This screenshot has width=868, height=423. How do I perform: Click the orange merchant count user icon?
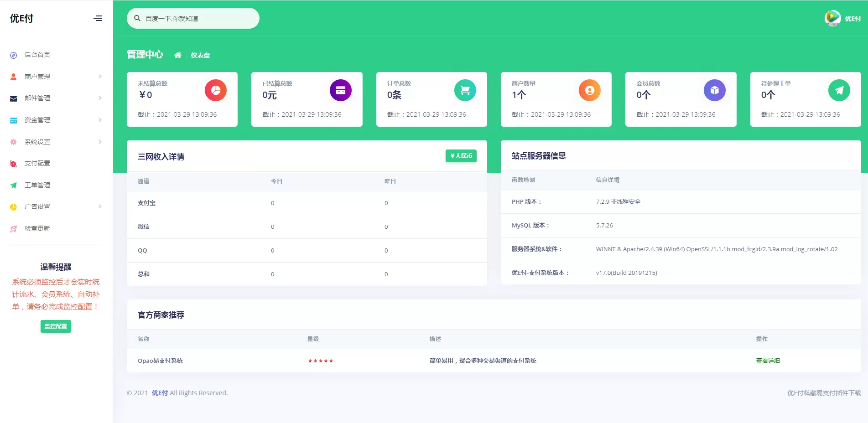[589, 90]
